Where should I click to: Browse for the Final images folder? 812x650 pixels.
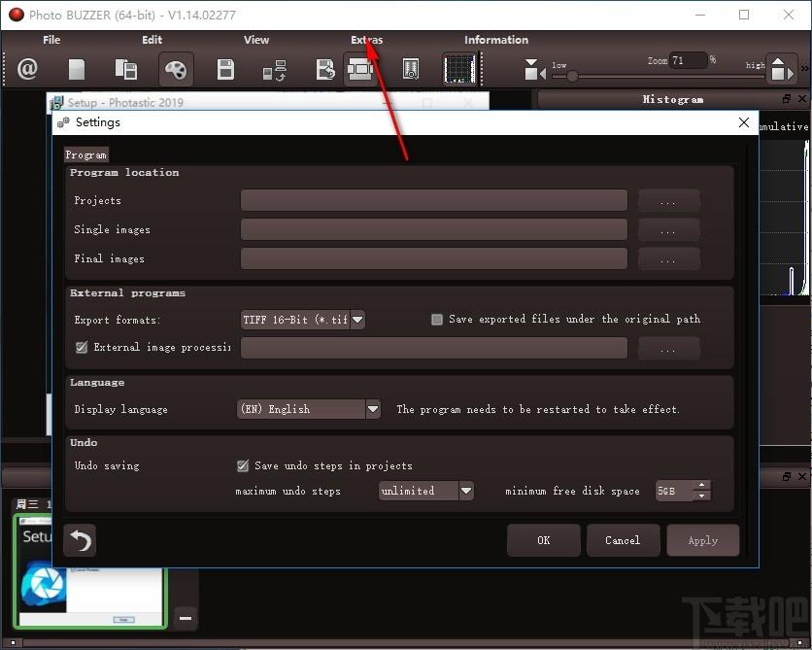click(668, 258)
